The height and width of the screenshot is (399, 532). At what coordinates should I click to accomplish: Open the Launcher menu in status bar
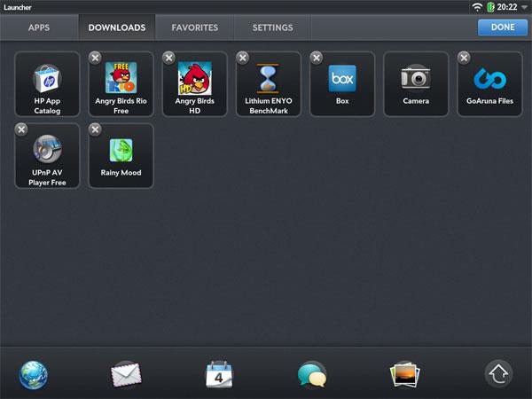tap(18, 7)
